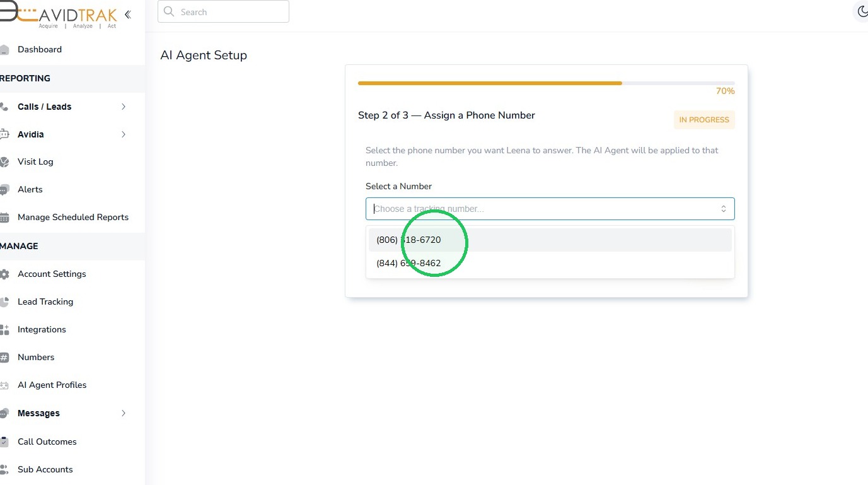Viewport: 868px width, 485px height.
Task: Expand the Avidia submenu chevron
Action: pos(124,134)
